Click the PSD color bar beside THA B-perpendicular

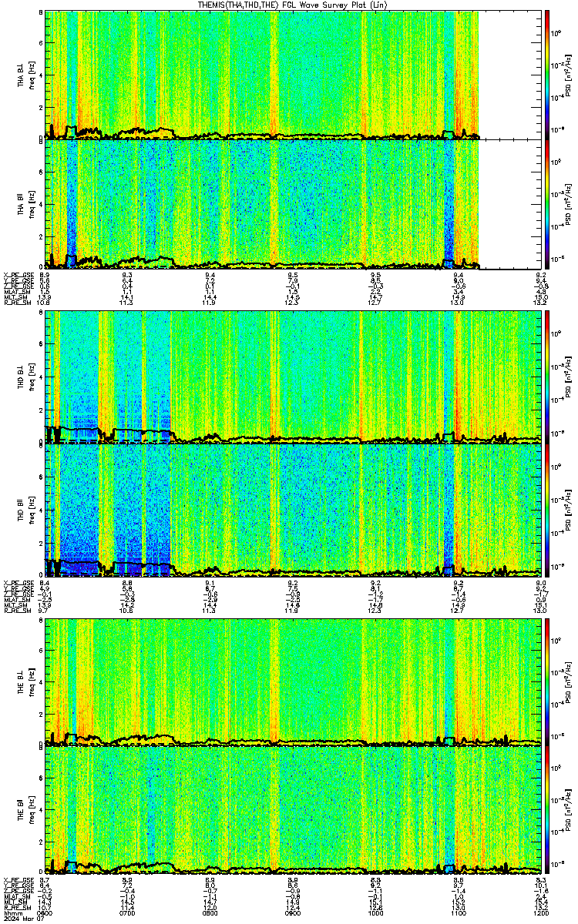(x=547, y=75)
